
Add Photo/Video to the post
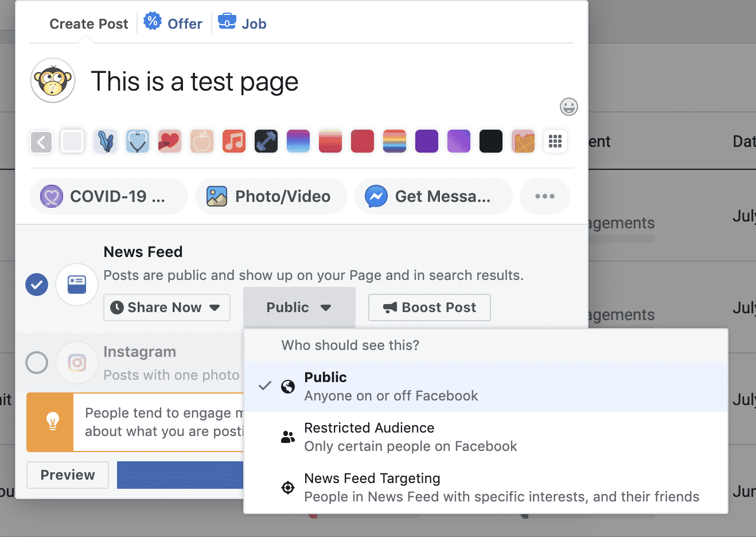point(271,196)
